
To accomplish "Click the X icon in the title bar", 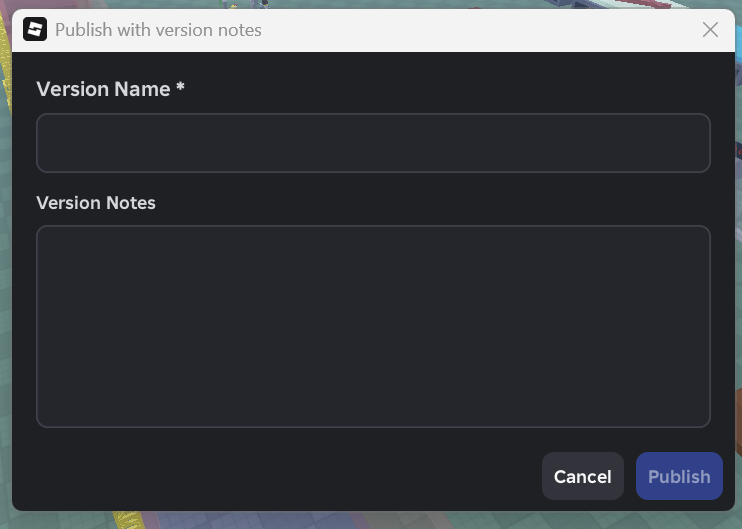I will coord(710,30).
